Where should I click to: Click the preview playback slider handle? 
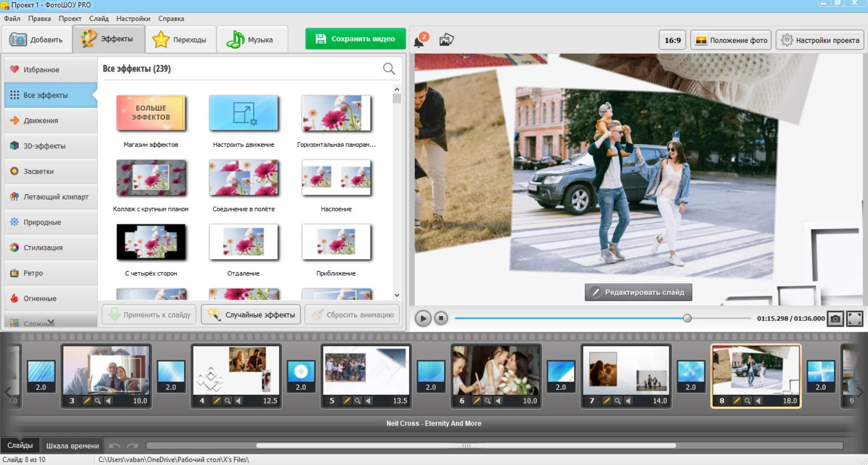point(687,319)
